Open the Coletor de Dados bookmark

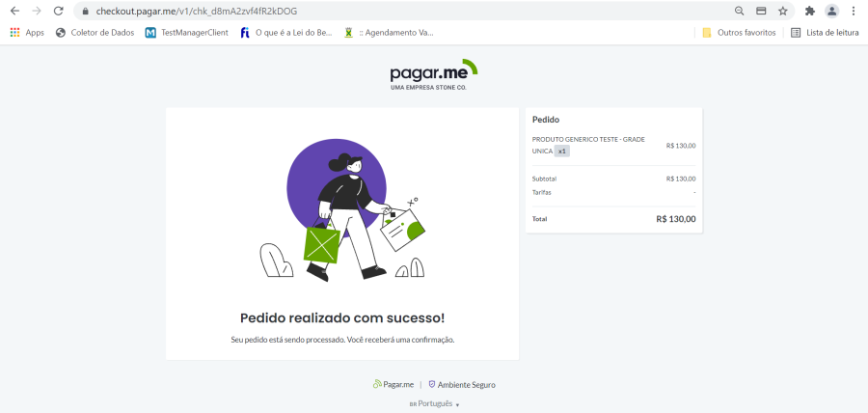click(x=95, y=33)
